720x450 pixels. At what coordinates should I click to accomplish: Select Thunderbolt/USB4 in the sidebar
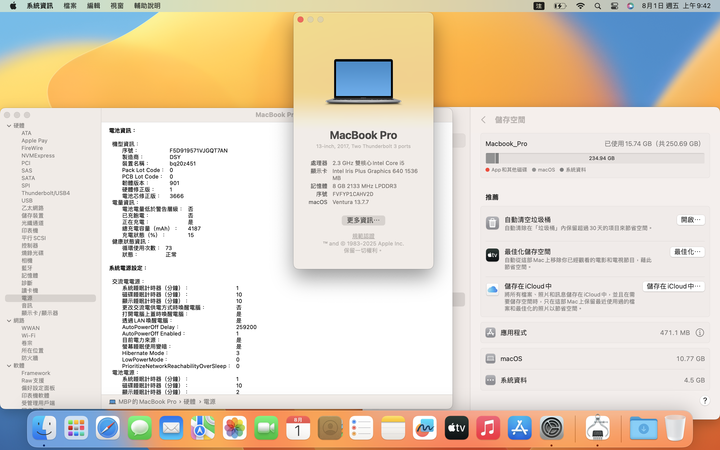pyautogui.click(x=45, y=193)
